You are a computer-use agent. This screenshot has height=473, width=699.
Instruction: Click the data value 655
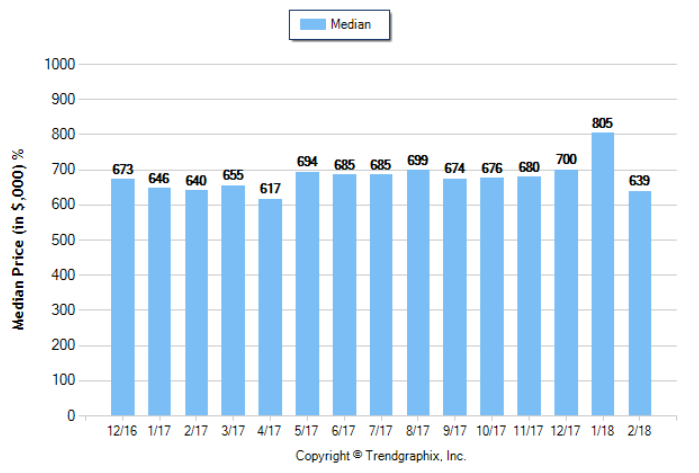coord(233,175)
